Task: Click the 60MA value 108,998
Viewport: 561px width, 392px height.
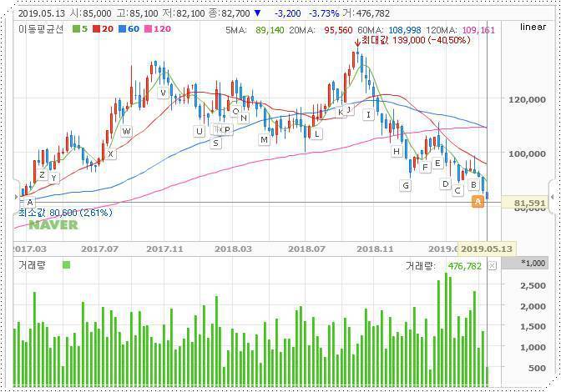Action: pos(405,30)
